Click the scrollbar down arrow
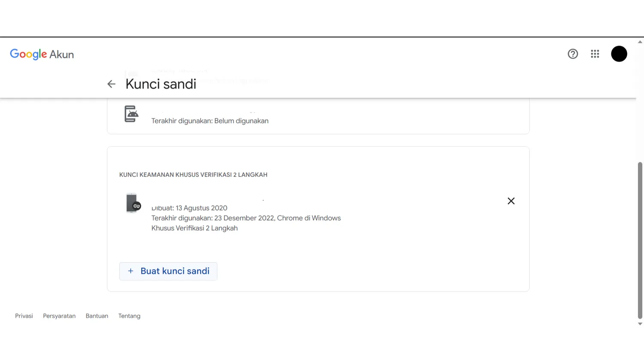 coord(640,324)
